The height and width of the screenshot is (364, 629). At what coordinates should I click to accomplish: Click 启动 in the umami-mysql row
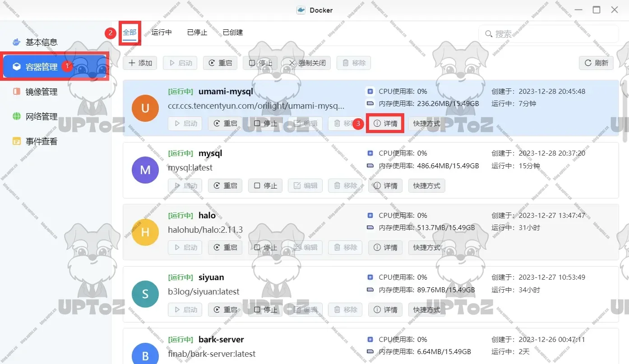pyautogui.click(x=185, y=124)
